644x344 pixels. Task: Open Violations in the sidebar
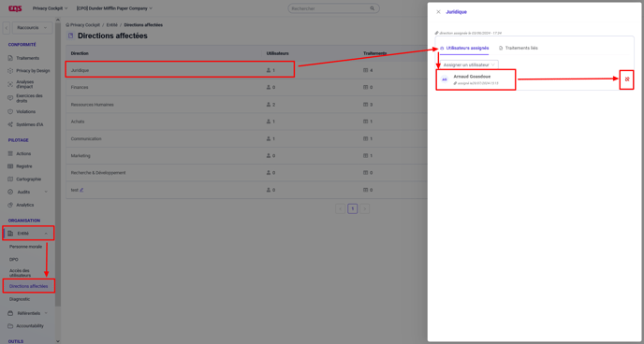tap(25, 111)
